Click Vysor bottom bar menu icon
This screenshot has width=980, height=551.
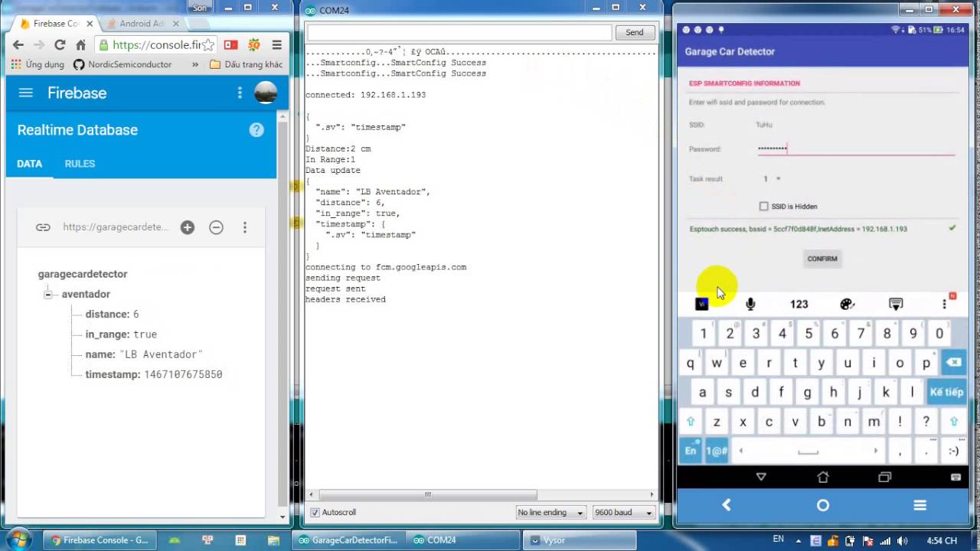click(920, 505)
